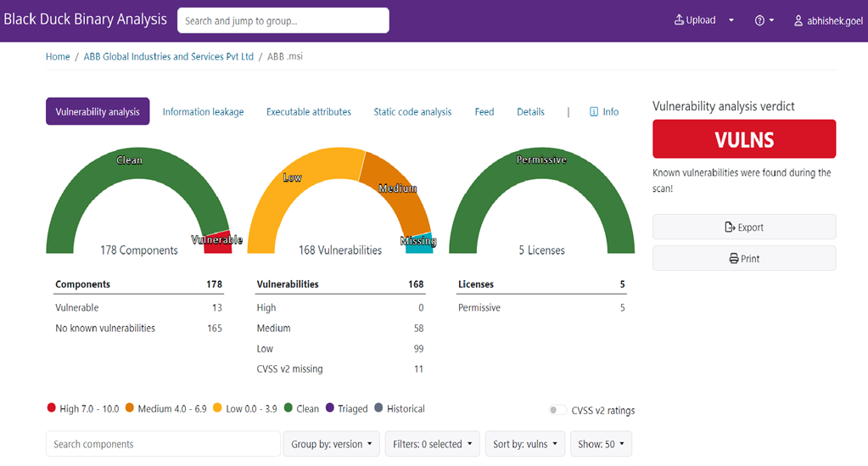Expand the Filters: 0 selected dropdown
Screen dimensions: 868x466
[x=433, y=444]
